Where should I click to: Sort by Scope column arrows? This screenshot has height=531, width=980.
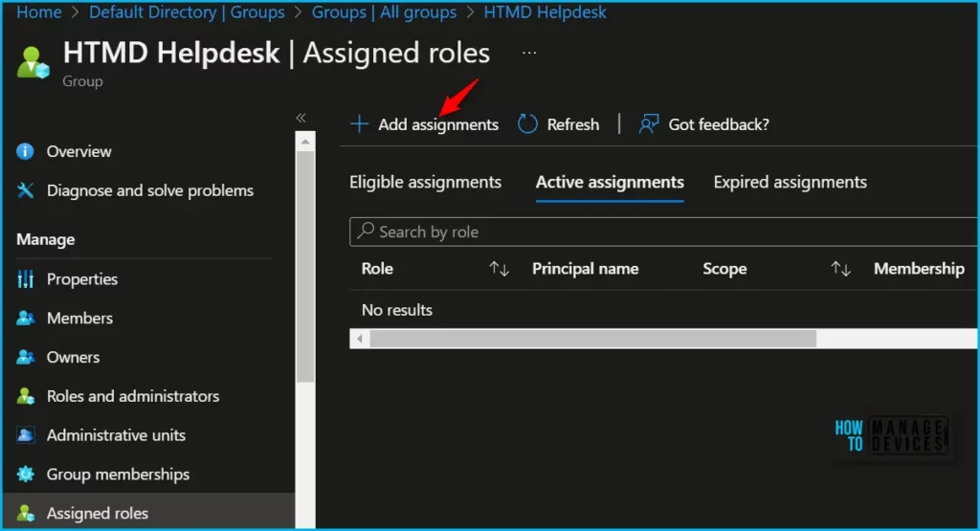(x=840, y=269)
